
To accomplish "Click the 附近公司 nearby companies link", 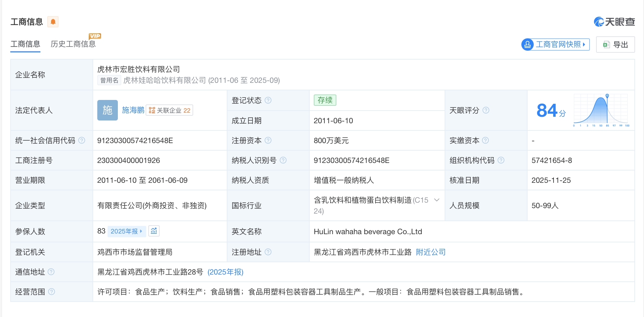I will [431, 252].
